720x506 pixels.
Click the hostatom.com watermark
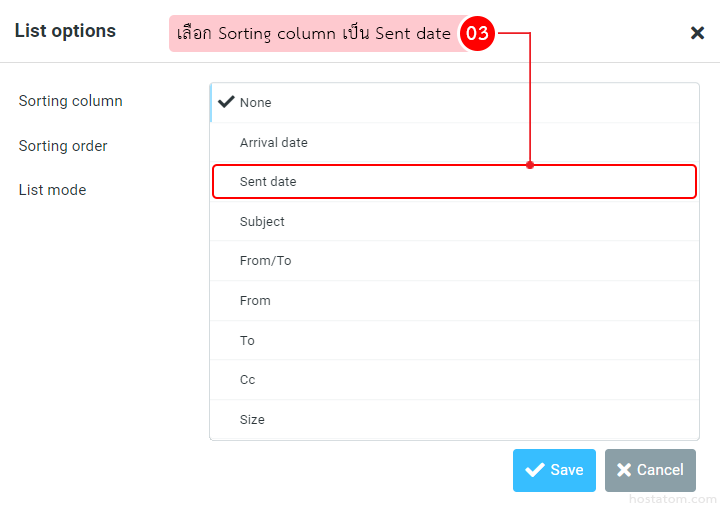coord(674,498)
